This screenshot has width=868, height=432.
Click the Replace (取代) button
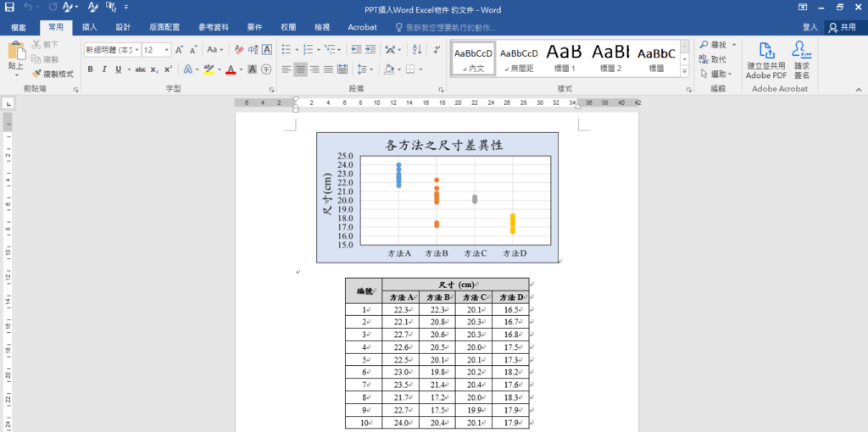pyautogui.click(x=713, y=59)
